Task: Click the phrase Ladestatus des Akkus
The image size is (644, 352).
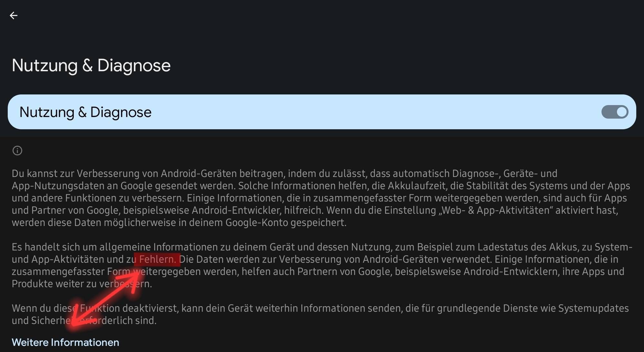Action: coord(527,247)
